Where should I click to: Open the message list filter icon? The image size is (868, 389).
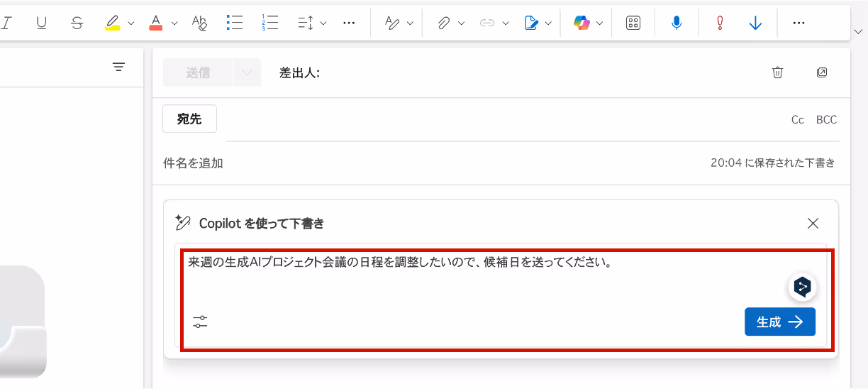[x=118, y=67]
